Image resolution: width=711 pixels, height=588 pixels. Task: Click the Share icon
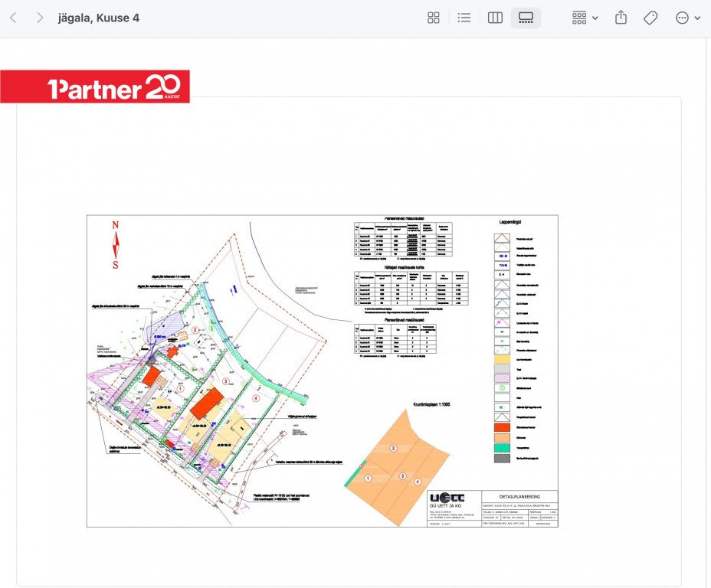pos(621,18)
